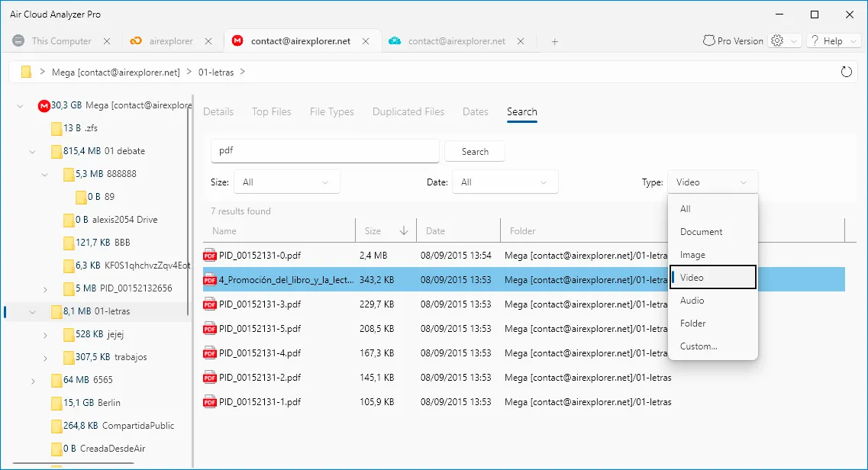Expand the trabajos folder
Viewport: 868px width, 470px height.
(x=45, y=358)
